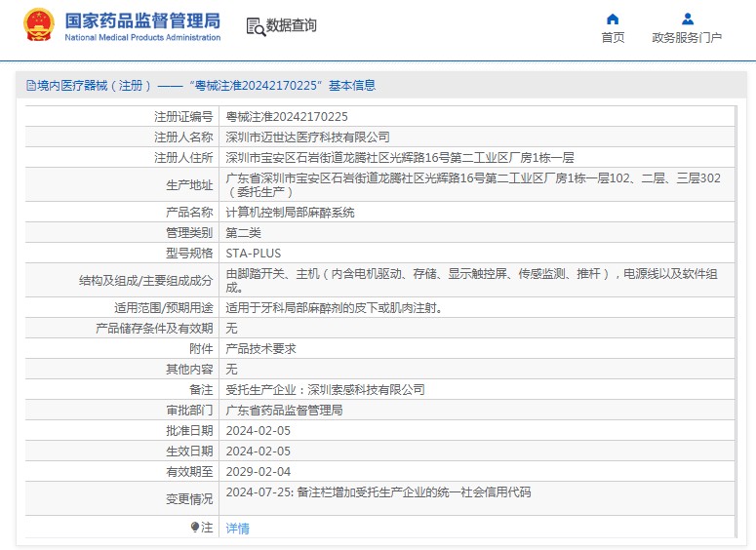Click the registrant name 深圳市迈世达医疗科技有限公司
Screen dimensions: 756x550
(x=307, y=137)
